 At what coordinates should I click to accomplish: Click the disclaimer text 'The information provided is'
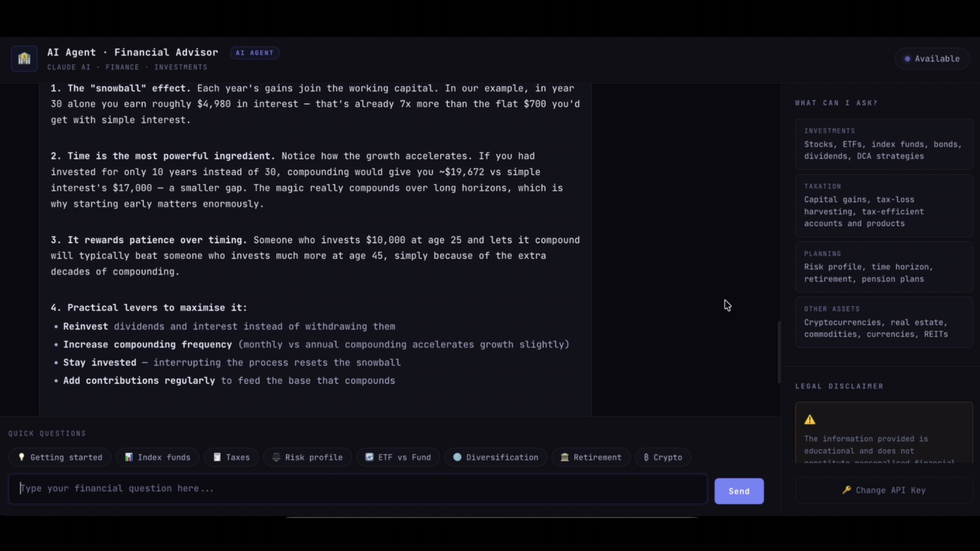[866, 439]
